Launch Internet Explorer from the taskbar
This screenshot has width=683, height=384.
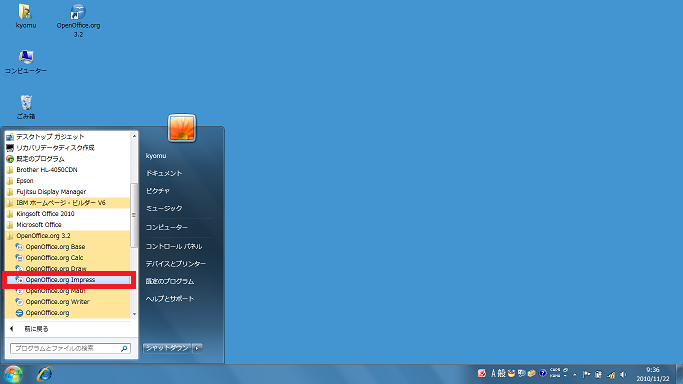(44, 374)
